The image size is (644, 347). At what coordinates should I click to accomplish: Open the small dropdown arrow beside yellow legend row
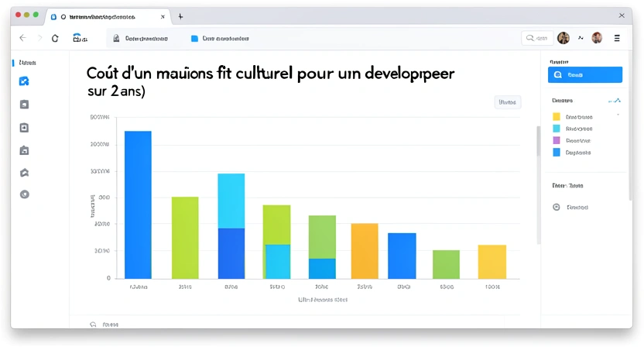pos(618,115)
